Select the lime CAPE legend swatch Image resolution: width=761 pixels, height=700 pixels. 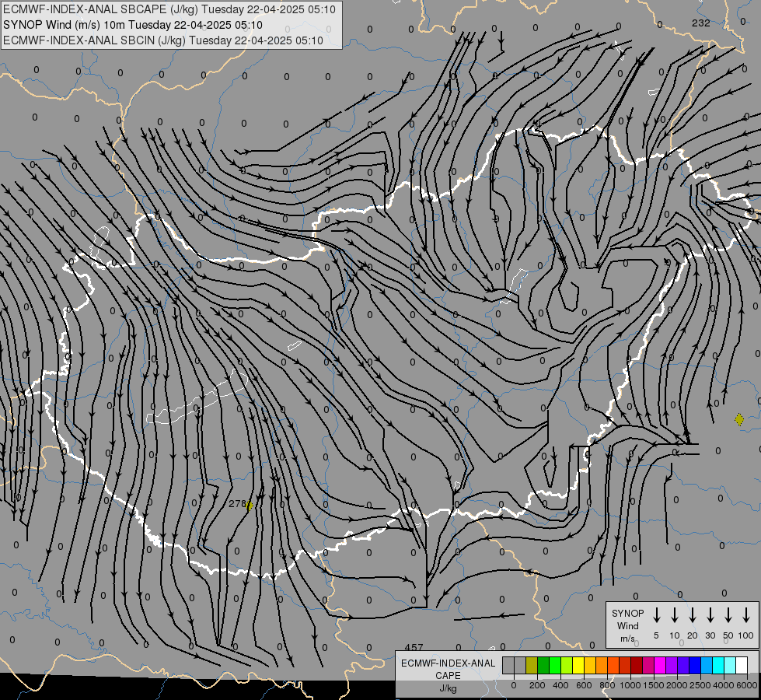567,665
